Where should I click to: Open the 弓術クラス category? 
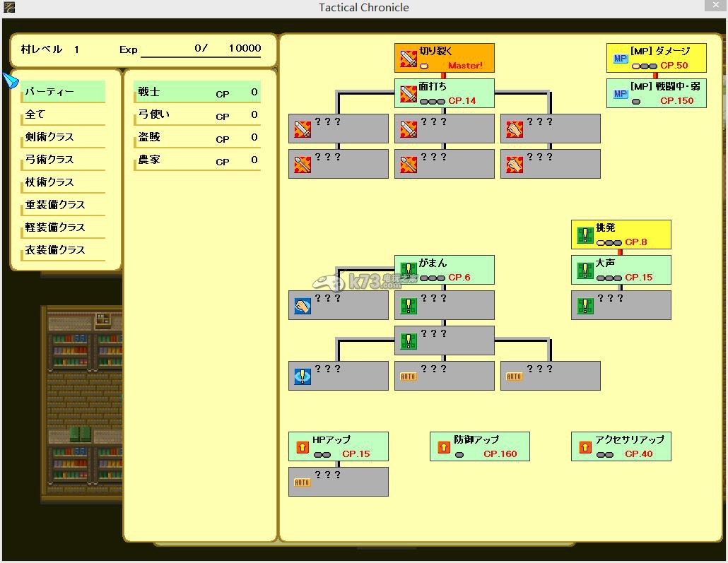click(x=64, y=160)
